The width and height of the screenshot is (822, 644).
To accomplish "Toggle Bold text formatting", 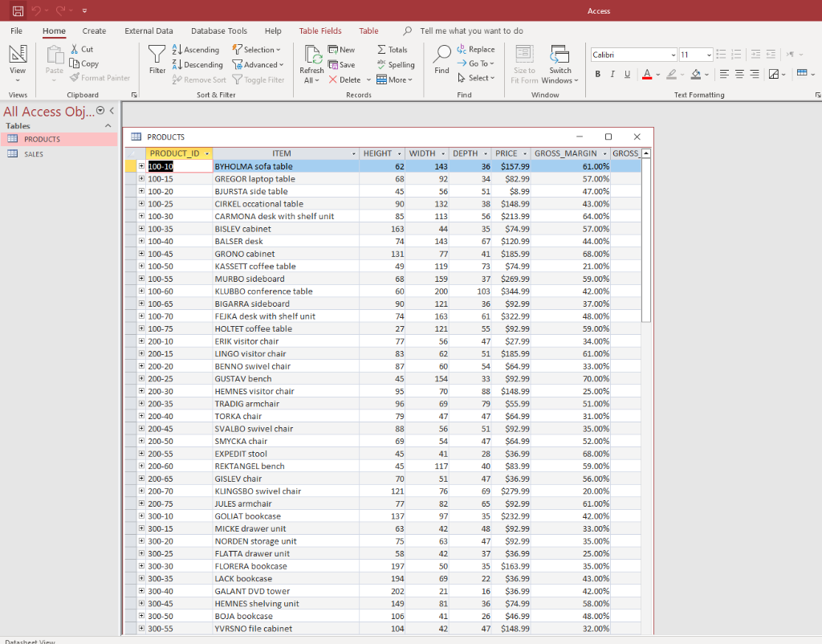I will tap(597, 74).
